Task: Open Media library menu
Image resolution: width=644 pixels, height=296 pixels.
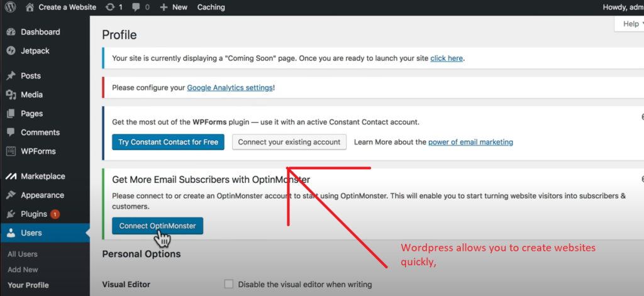Action: pos(31,94)
